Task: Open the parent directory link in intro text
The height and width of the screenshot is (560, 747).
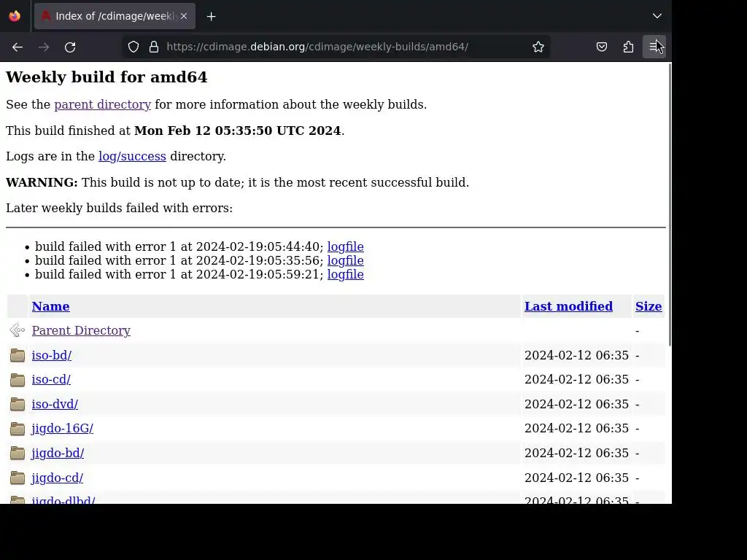Action: pos(102,104)
